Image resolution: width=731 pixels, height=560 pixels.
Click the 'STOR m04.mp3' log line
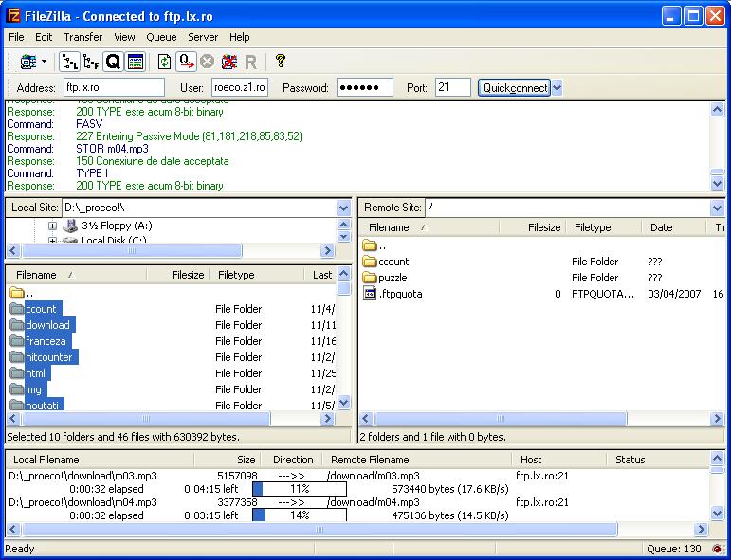pos(113,149)
